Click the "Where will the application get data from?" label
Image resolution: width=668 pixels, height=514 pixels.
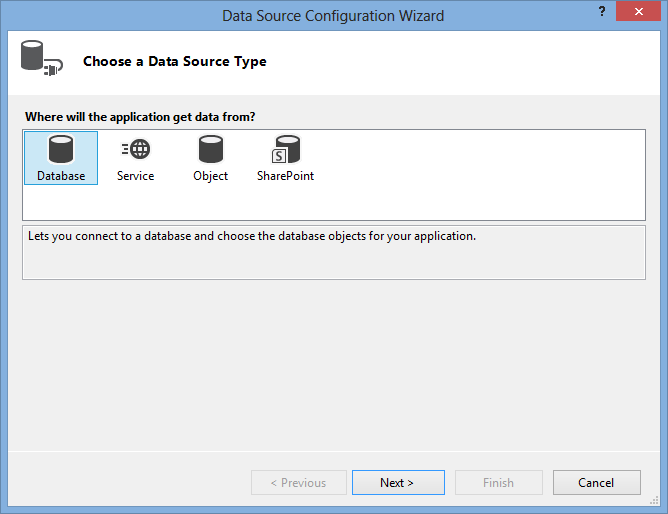pyautogui.click(x=139, y=117)
